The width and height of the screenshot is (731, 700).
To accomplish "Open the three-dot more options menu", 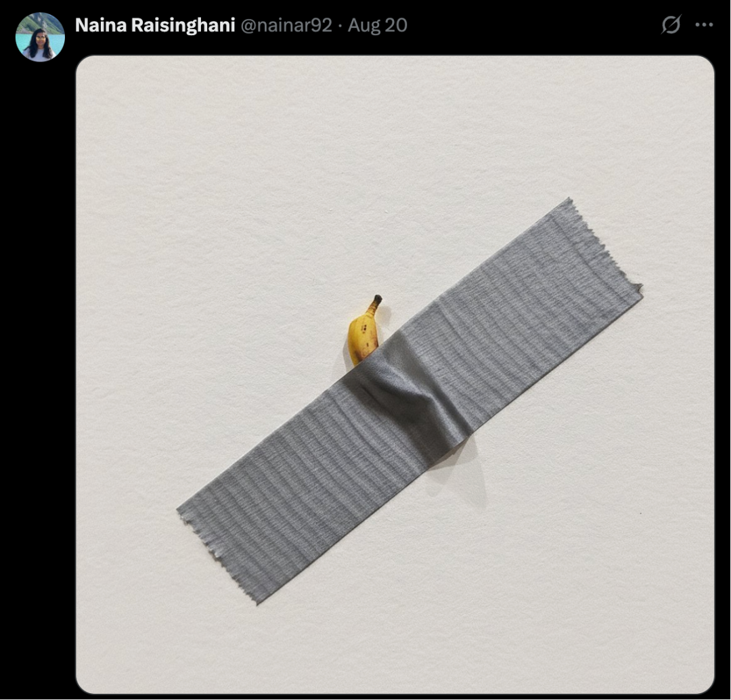I will click(x=704, y=25).
